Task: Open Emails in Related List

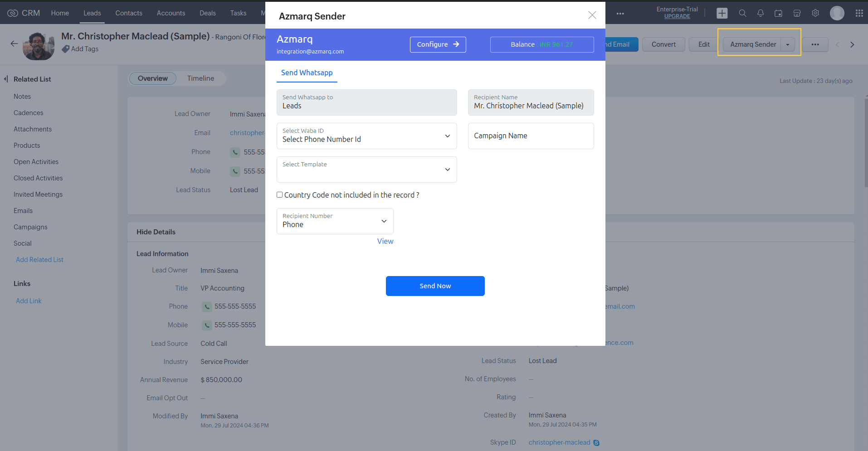Action: (23, 211)
